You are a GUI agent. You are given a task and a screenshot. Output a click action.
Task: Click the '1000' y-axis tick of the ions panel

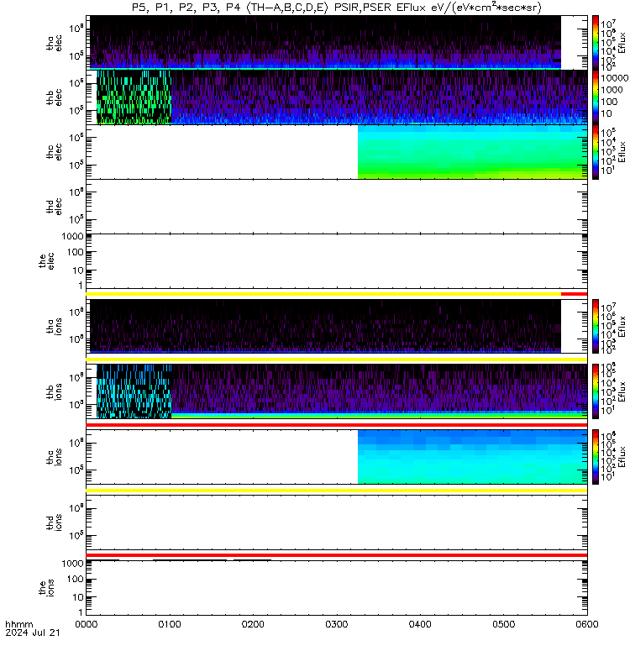click(x=72, y=564)
